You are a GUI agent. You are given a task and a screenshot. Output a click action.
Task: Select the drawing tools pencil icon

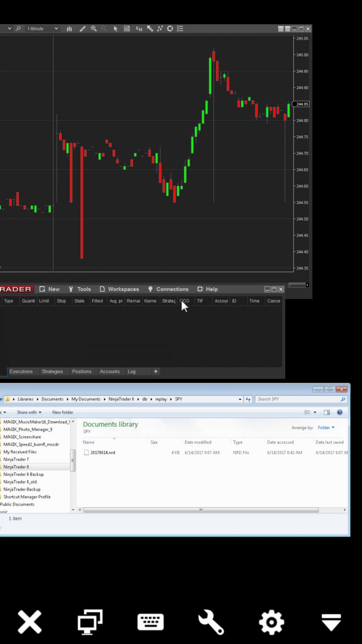point(83,28)
